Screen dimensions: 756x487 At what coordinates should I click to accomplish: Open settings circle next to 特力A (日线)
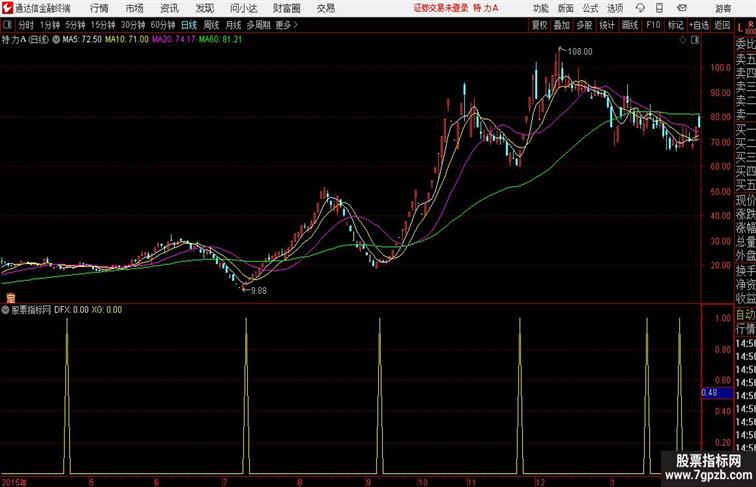click(56, 40)
